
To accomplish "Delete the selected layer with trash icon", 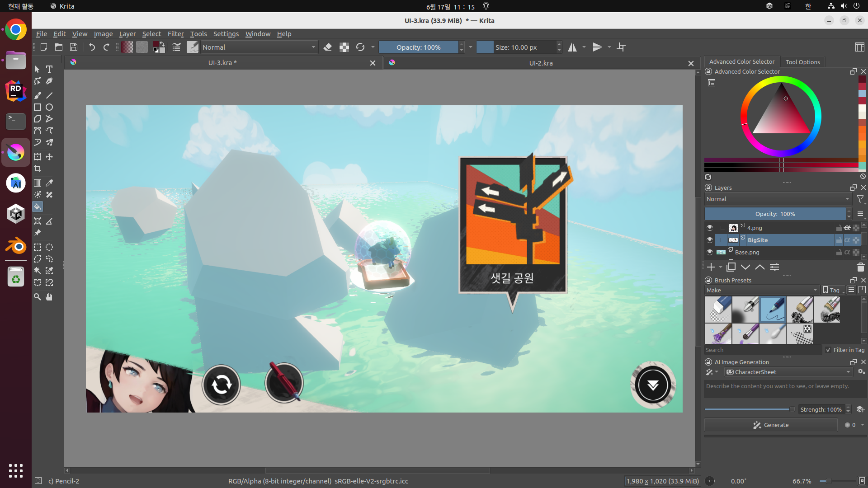I will pyautogui.click(x=860, y=267).
